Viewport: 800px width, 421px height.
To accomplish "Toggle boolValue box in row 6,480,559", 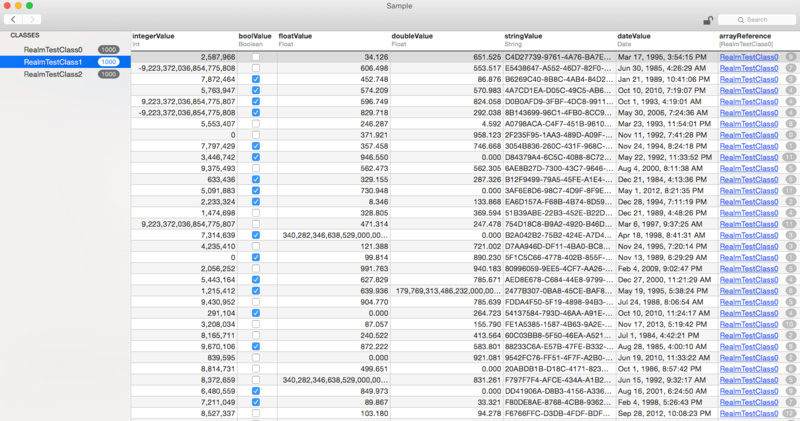I will tap(256, 391).
